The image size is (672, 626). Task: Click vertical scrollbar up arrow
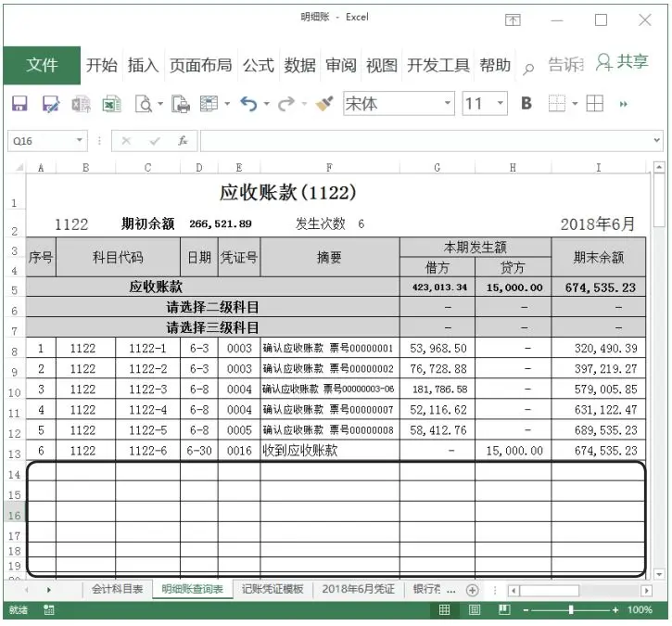[x=659, y=167]
